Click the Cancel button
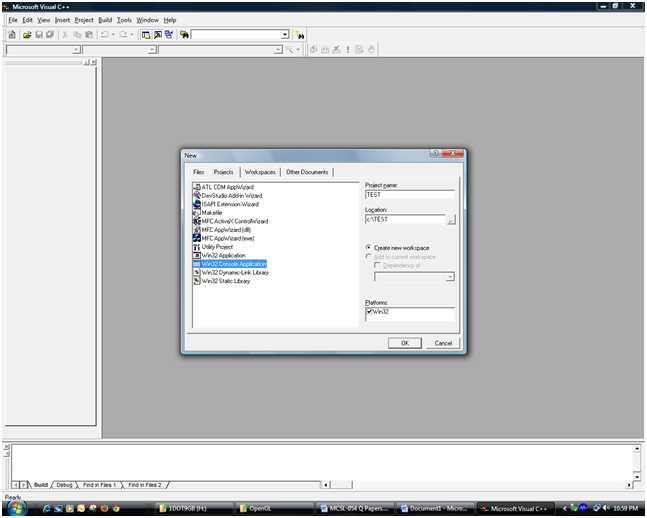The height and width of the screenshot is (518, 647). click(x=443, y=343)
